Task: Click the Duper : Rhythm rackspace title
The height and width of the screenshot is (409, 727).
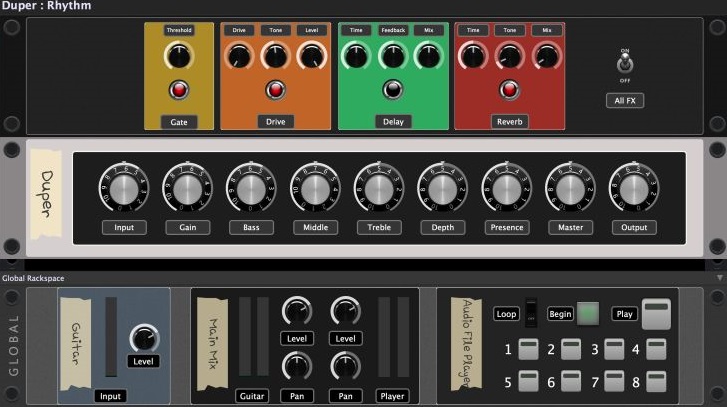Action: point(46,6)
